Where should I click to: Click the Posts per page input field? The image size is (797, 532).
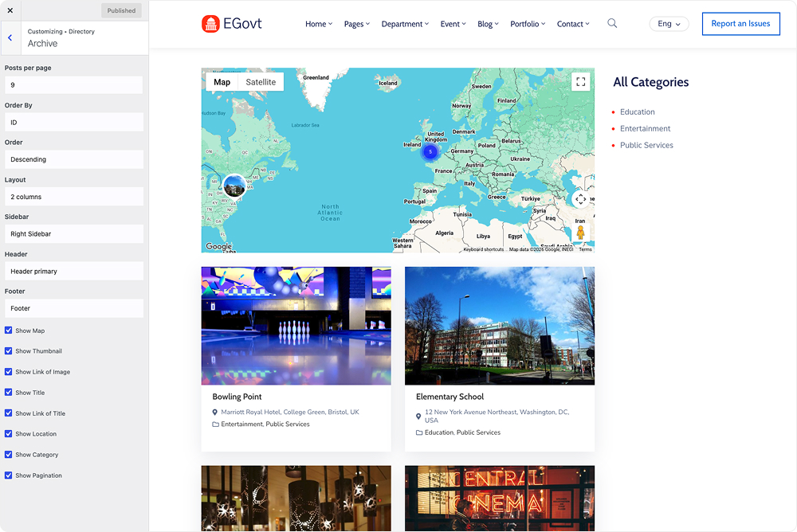pos(74,85)
